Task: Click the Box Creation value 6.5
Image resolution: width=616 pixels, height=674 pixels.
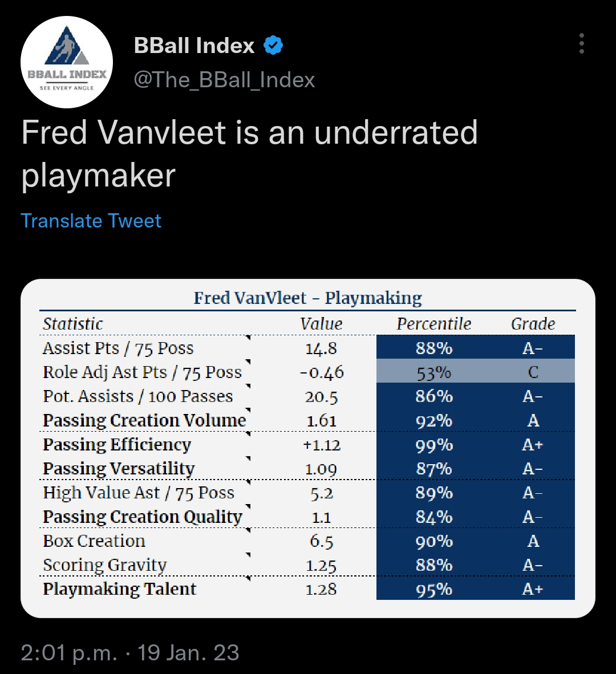Action: [x=321, y=541]
